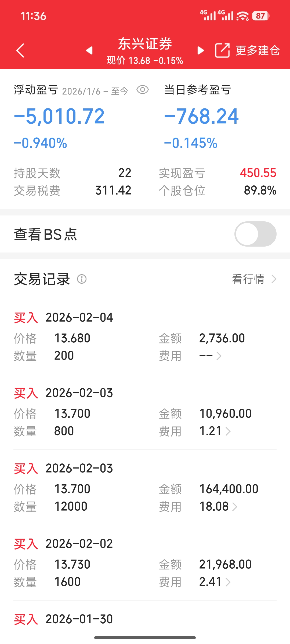This screenshot has height=644, width=290.
Task: Tap the 更多建仓 button
Action: 258,50
